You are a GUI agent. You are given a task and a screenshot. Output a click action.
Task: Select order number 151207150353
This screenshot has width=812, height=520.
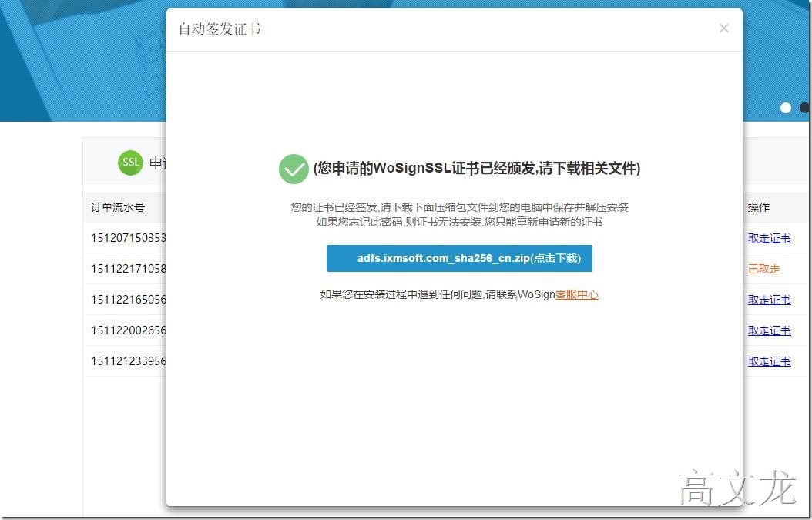pos(129,238)
